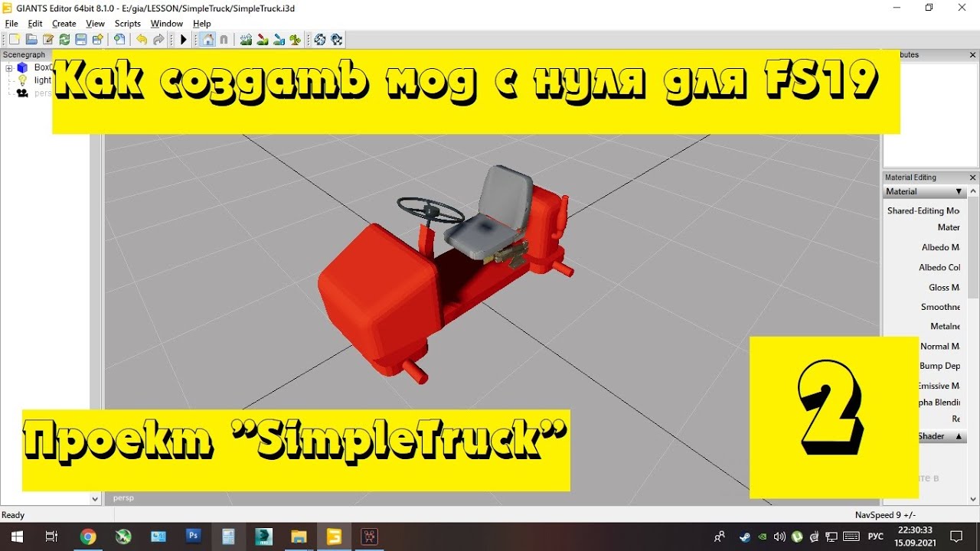Viewport: 980px width, 551px height.
Task: Click the clock showing 22:30:33
Action: tap(915, 530)
